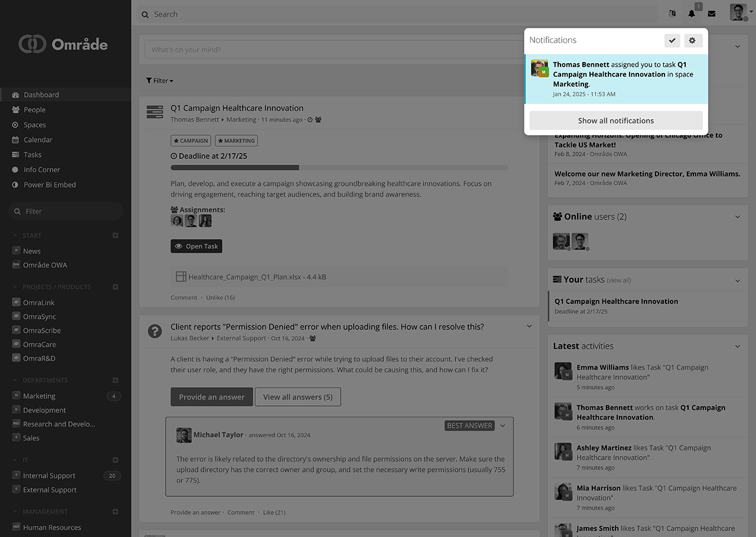
Task: Click Show all notifications button
Action: click(x=615, y=120)
